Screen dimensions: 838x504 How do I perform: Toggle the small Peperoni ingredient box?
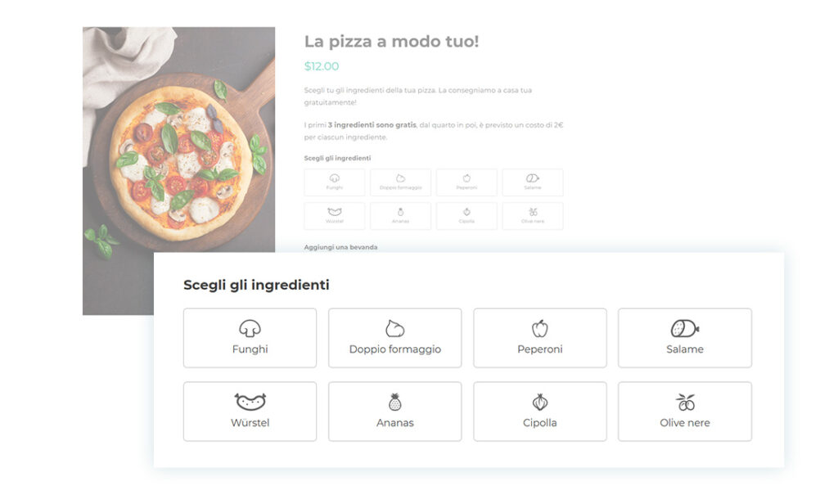(x=466, y=182)
